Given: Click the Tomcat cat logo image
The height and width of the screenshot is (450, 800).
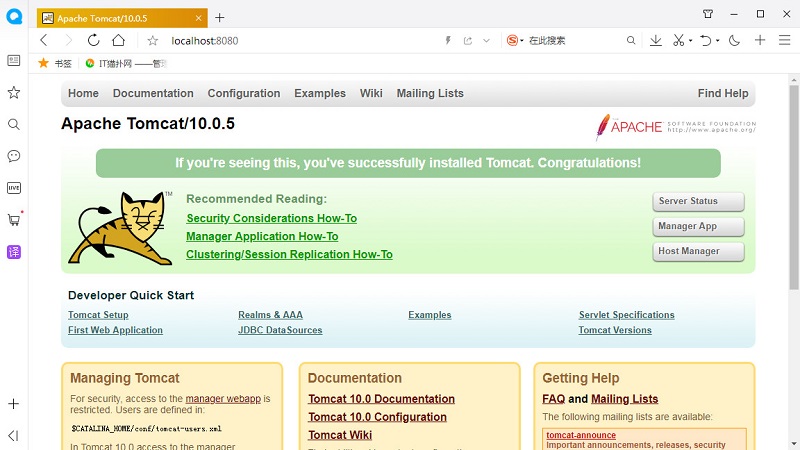Looking at the screenshot, I should pyautogui.click(x=120, y=228).
